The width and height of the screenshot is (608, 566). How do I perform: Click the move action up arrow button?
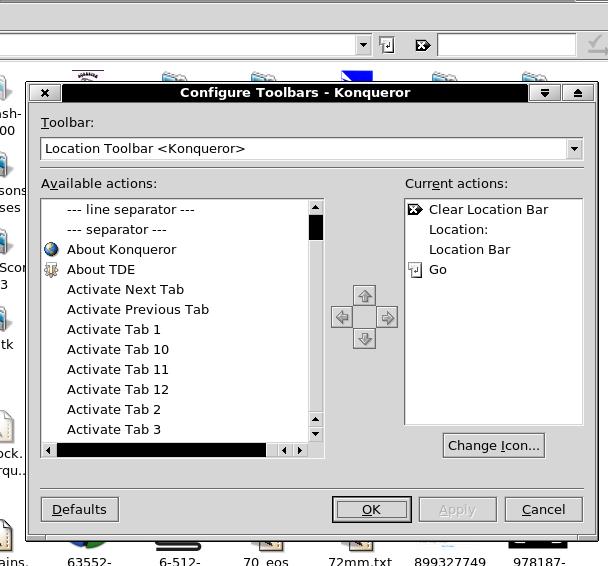pos(364,296)
